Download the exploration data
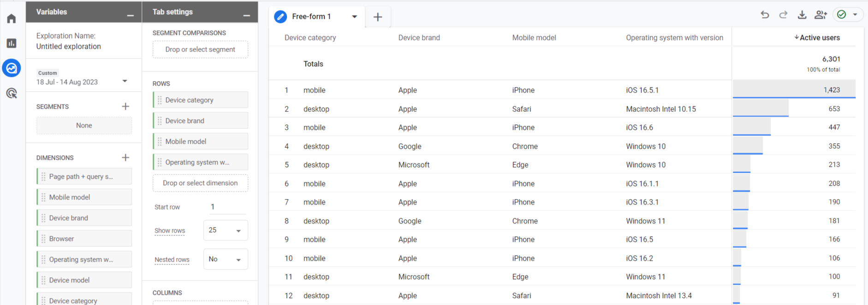Image resolution: width=868 pixels, height=305 pixels. (x=802, y=15)
